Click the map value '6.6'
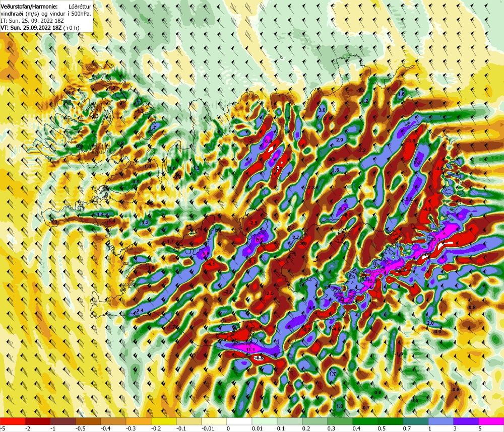This screenshot has width=504, height=432. click(x=259, y=240)
